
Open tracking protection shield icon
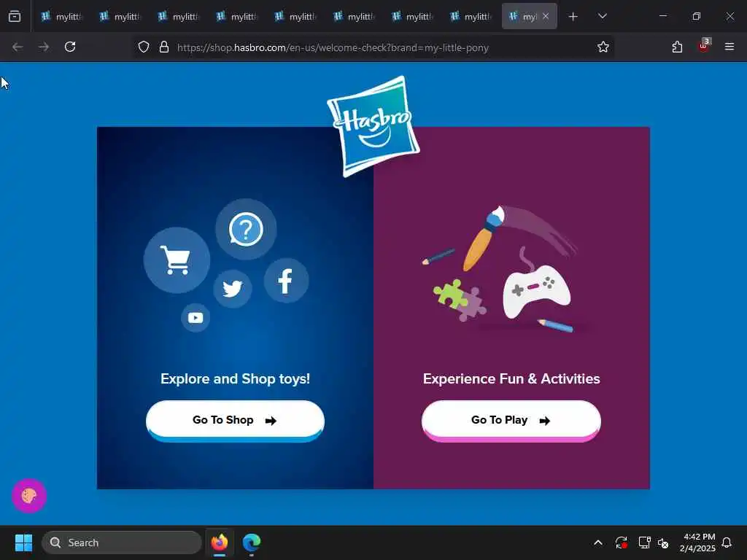144,47
